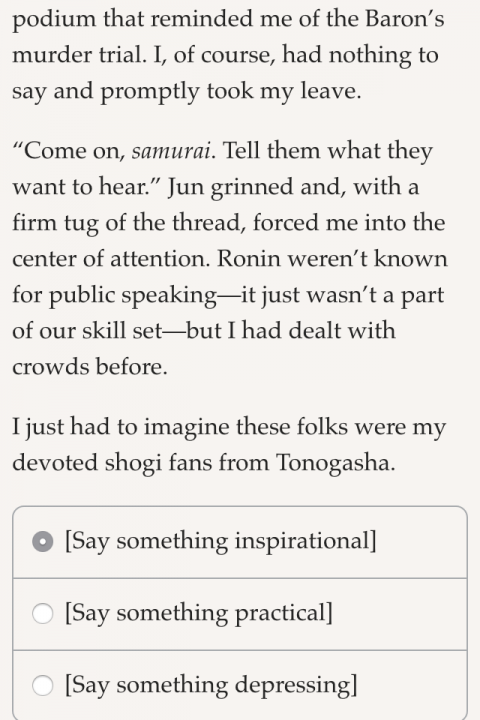Click the word 'Baron's' in the first line

pyautogui.click(x=405, y=19)
